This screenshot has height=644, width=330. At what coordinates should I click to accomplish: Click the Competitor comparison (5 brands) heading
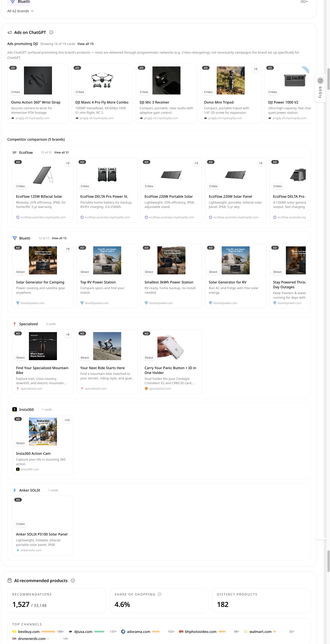[36, 139]
